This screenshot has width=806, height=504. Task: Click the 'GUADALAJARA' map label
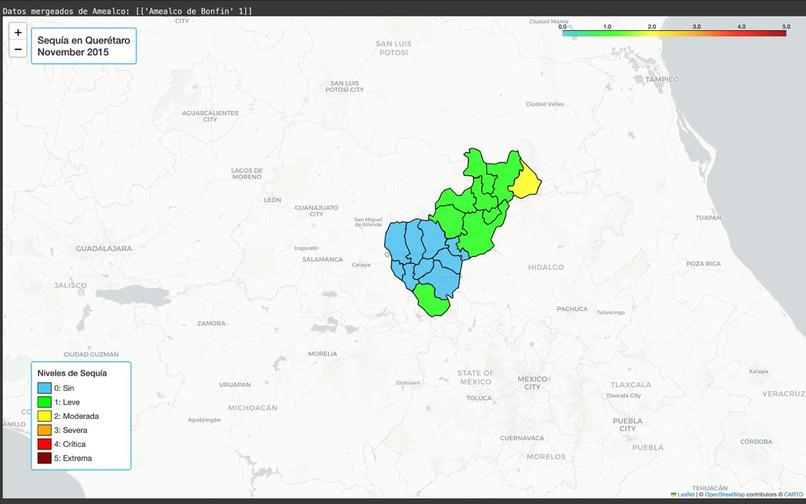(104, 248)
